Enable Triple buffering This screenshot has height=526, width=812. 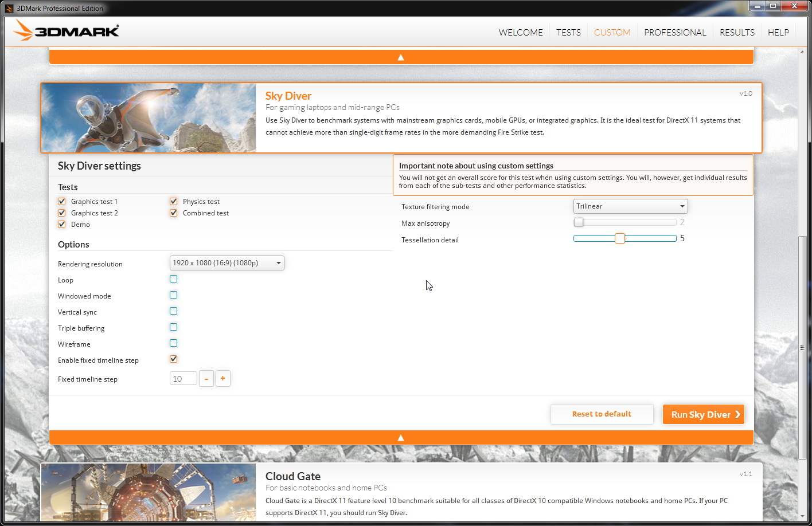tap(174, 327)
